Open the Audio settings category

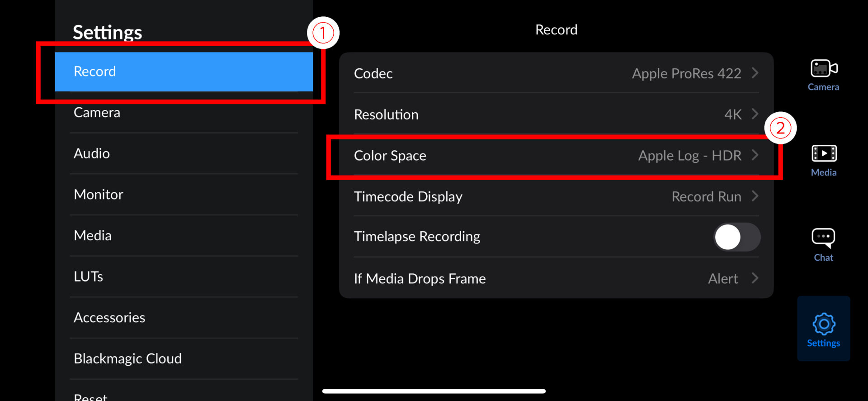pyautogui.click(x=184, y=153)
